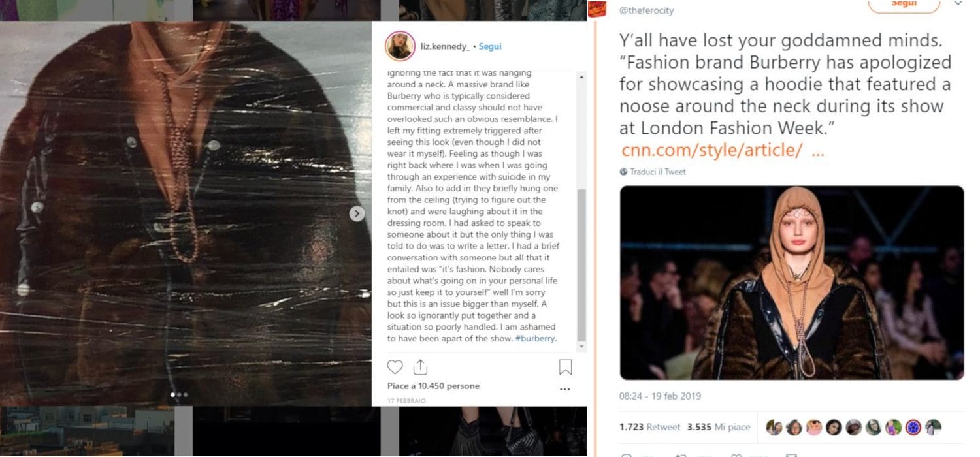Click the Segui button on the tweet
The image size is (980, 457).
click(x=904, y=5)
